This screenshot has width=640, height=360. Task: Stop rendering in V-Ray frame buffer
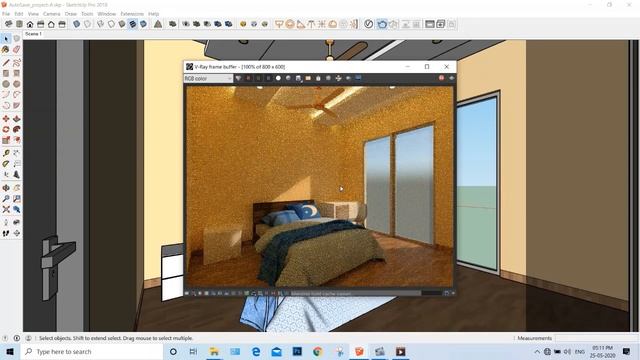[x=441, y=78]
